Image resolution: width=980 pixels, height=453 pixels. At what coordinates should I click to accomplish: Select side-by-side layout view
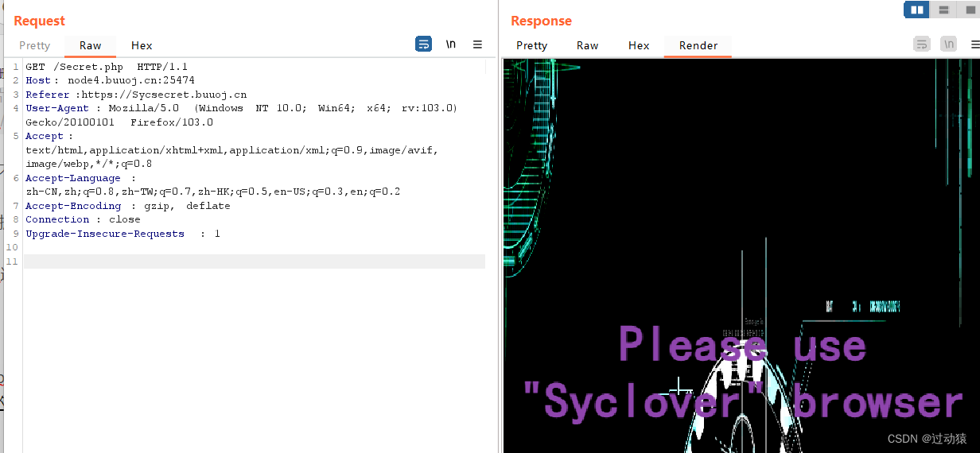click(916, 10)
